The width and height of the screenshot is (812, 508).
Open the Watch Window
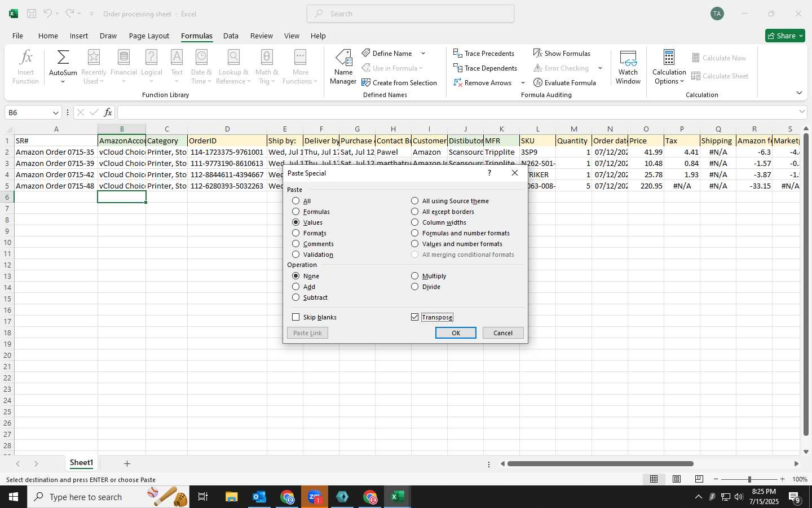coord(628,67)
